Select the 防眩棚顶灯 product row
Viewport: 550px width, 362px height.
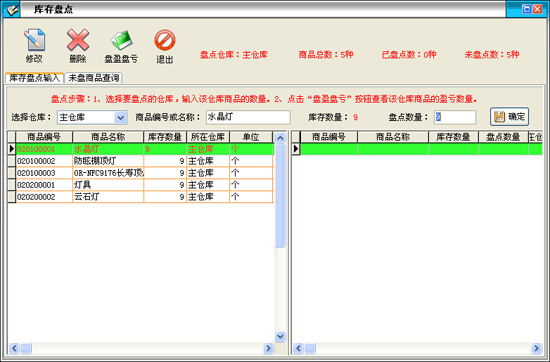[x=140, y=161]
